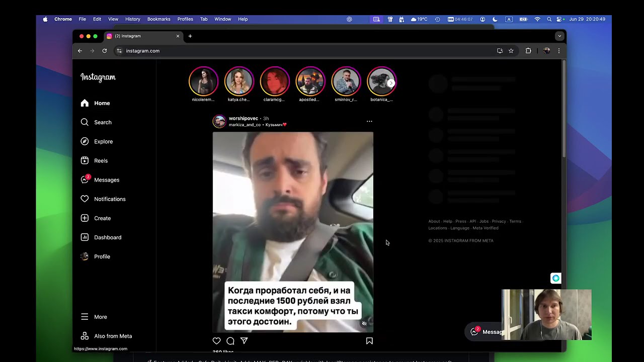The height and width of the screenshot is (362, 644).
Task: Open the Language footer link
Action: 460,228
